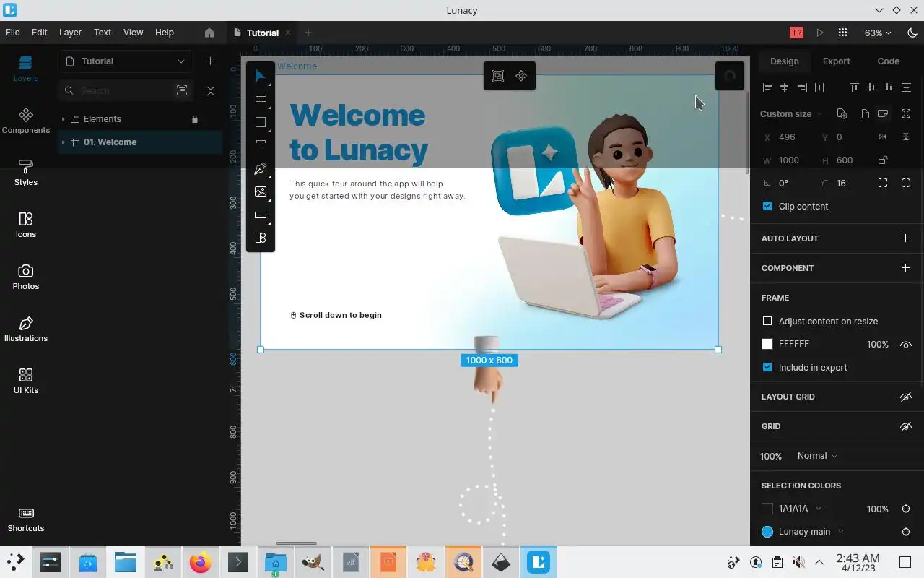Show the Grid via eye icon
Image resolution: width=924 pixels, height=578 pixels.
[906, 426]
